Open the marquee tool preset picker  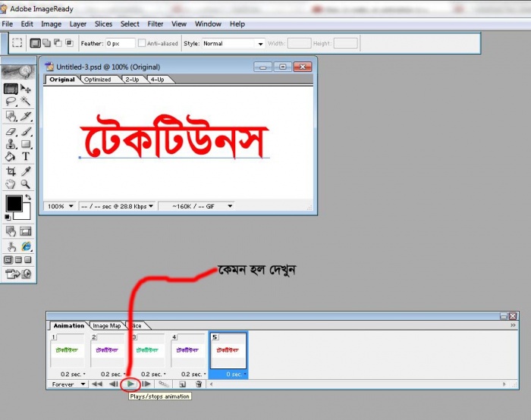pos(17,42)
